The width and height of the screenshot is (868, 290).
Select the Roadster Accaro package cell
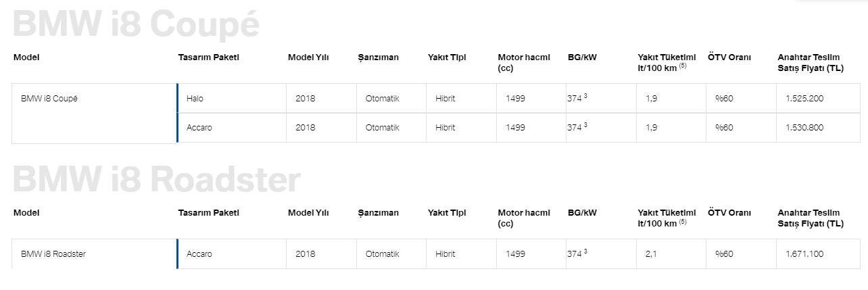coord(232,254)
